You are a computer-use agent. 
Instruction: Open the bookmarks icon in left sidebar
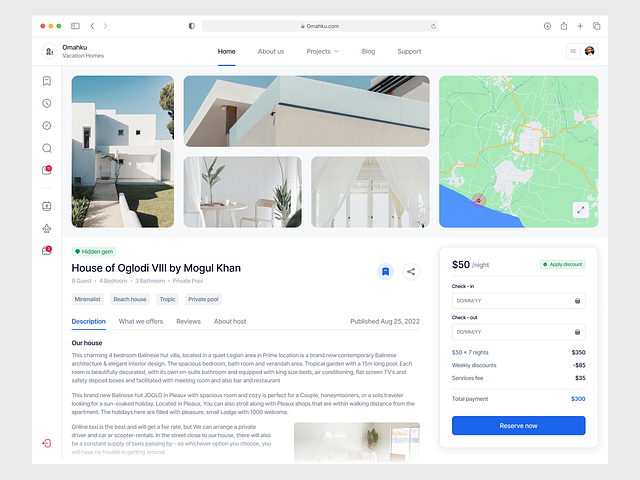point(47,81)
